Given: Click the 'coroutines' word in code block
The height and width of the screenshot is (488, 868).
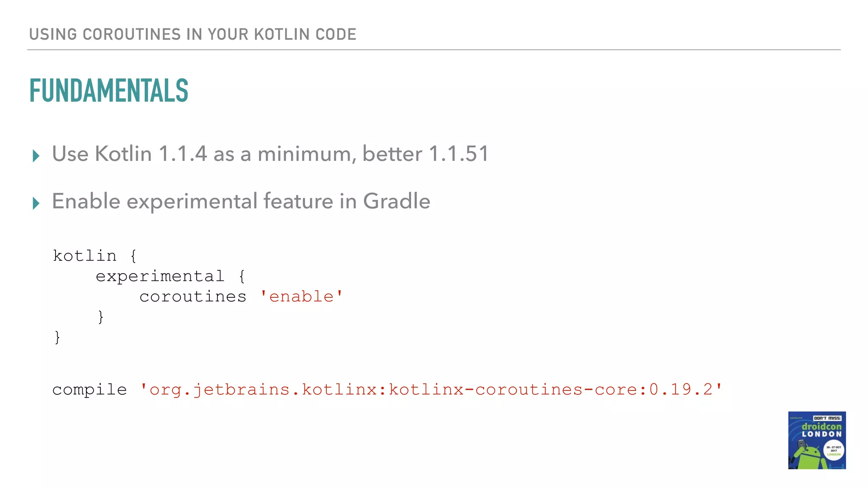Looking at the screenshot, I should (193, 297).
